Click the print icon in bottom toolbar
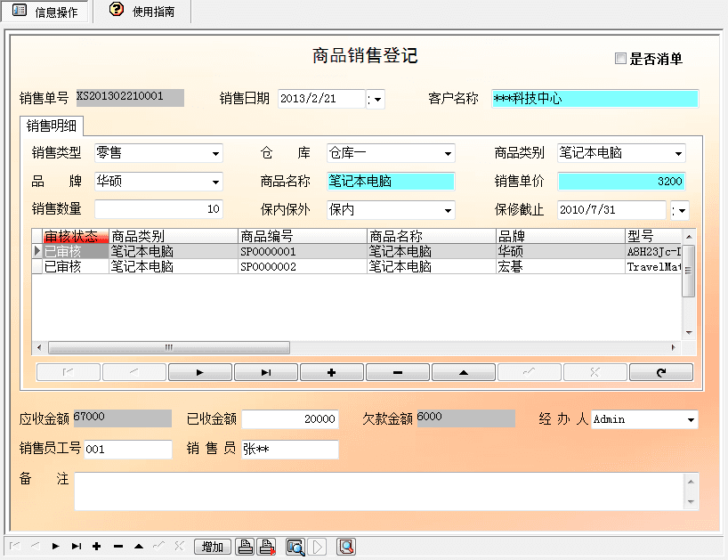Screen dimensions: 728x560 [x=246, y=547]
